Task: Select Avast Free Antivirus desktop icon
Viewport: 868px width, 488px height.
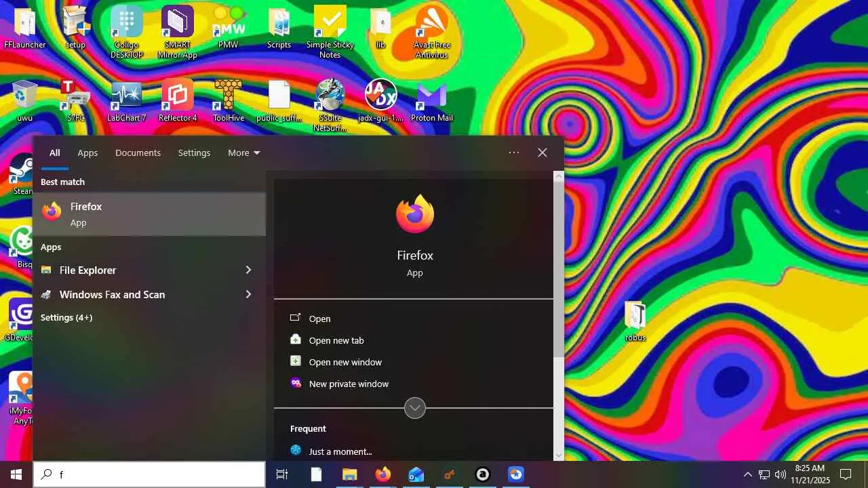Action: point(432,33)
